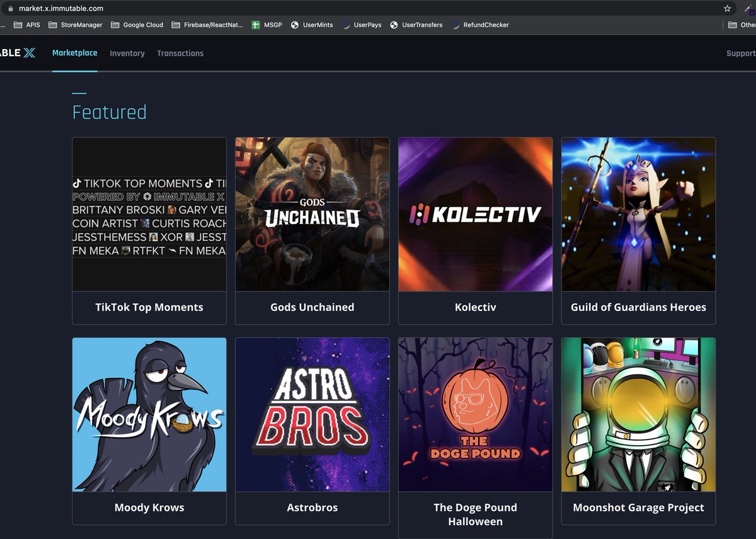Open the StoreManager bookmark folder
Image resolution: width=756 pixels, height=539 pixels.
click(x=75, y=25)
